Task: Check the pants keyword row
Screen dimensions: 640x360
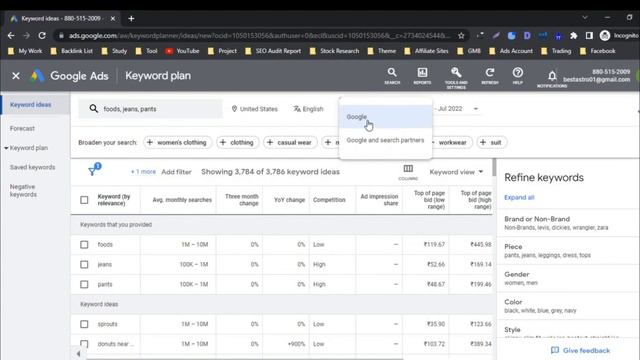Action: point(84,284)
